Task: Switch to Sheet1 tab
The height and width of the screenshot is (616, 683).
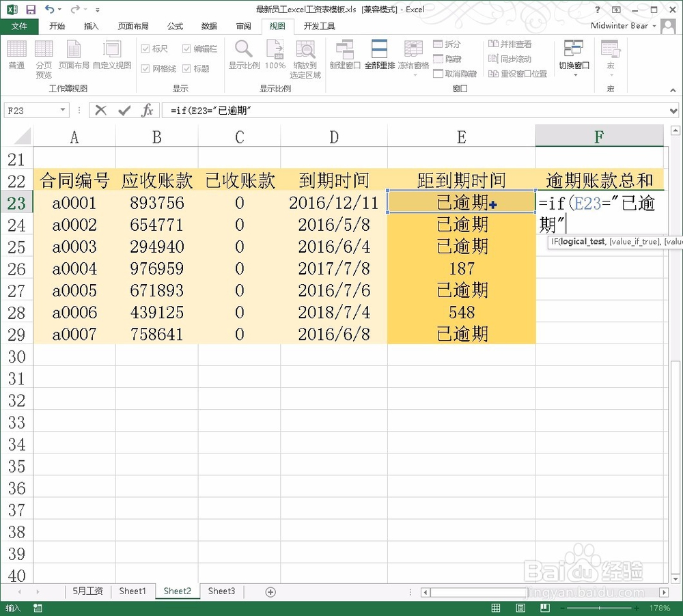Action: pos(133,591)
